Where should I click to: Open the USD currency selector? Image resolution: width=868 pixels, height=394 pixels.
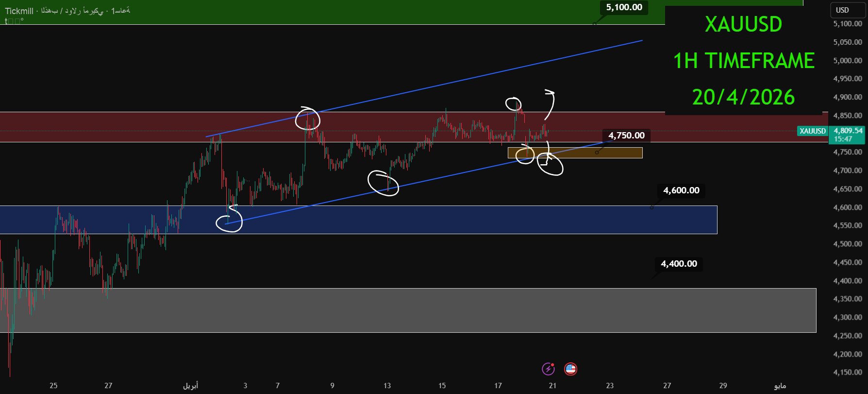(842, 10)
